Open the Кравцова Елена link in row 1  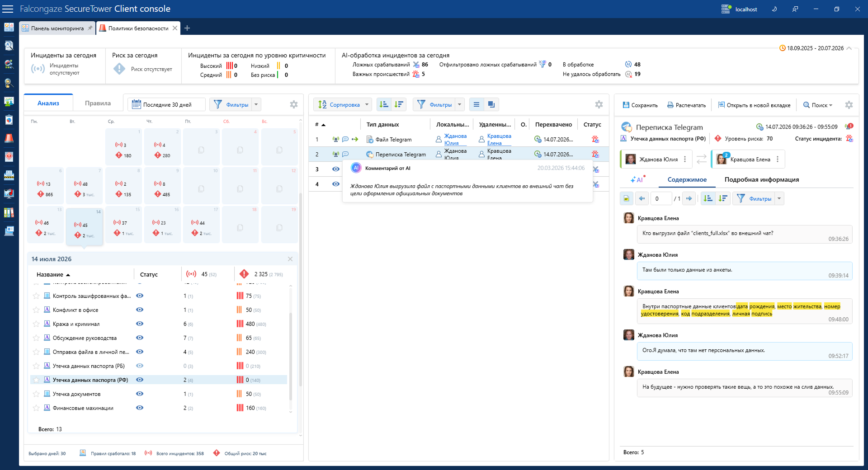click(499, 139)
